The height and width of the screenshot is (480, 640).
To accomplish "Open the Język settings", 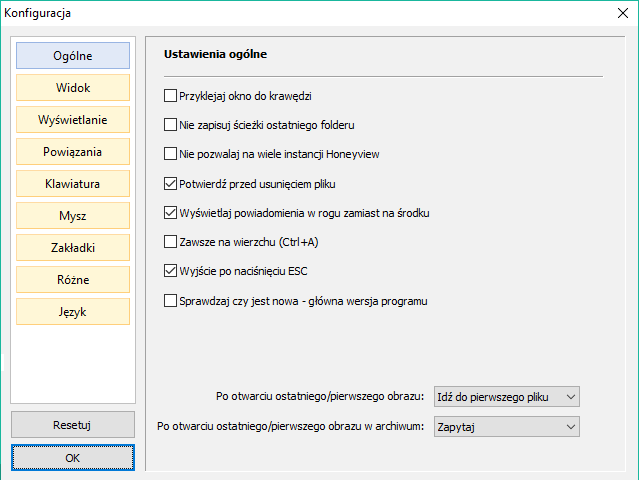I will click(73, 311).
